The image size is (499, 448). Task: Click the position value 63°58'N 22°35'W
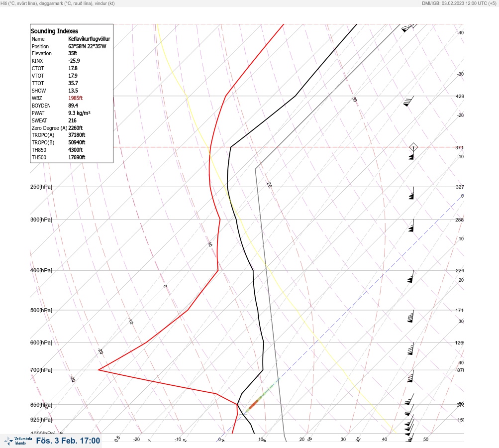point(87,46)
